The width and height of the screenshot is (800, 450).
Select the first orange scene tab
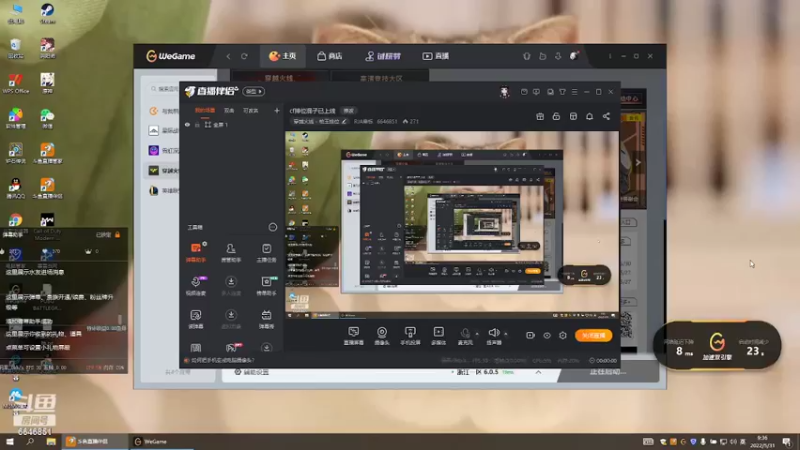205,110
